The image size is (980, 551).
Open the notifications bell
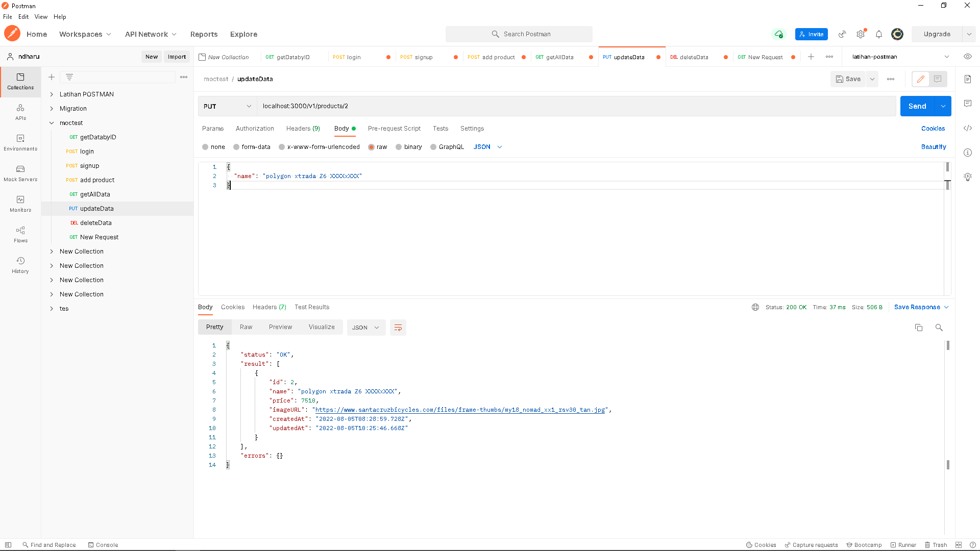[879, 34]
